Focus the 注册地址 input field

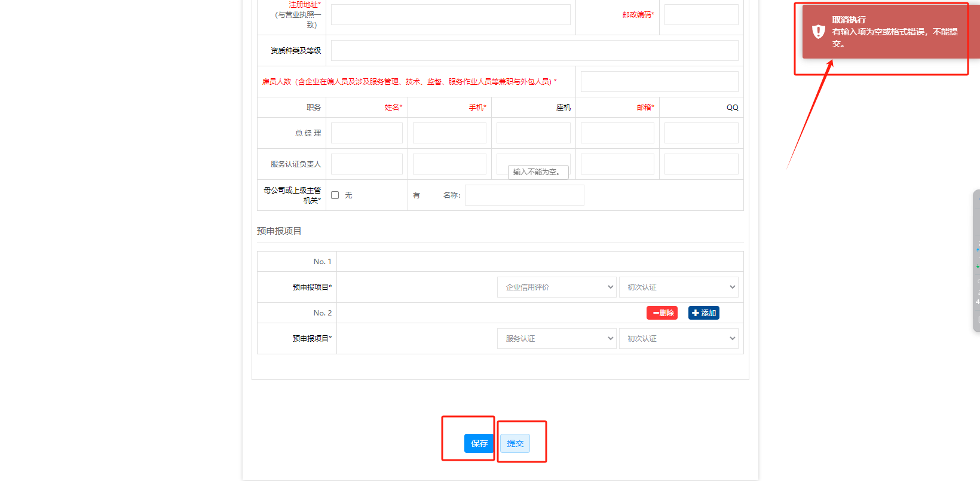click(451, 14)
